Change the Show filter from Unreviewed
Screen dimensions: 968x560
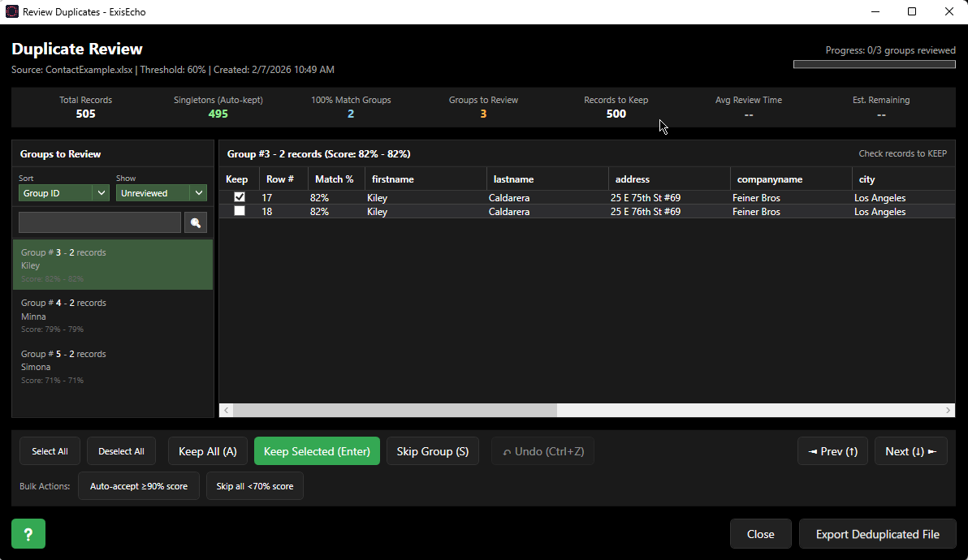[x=161, y=192]
